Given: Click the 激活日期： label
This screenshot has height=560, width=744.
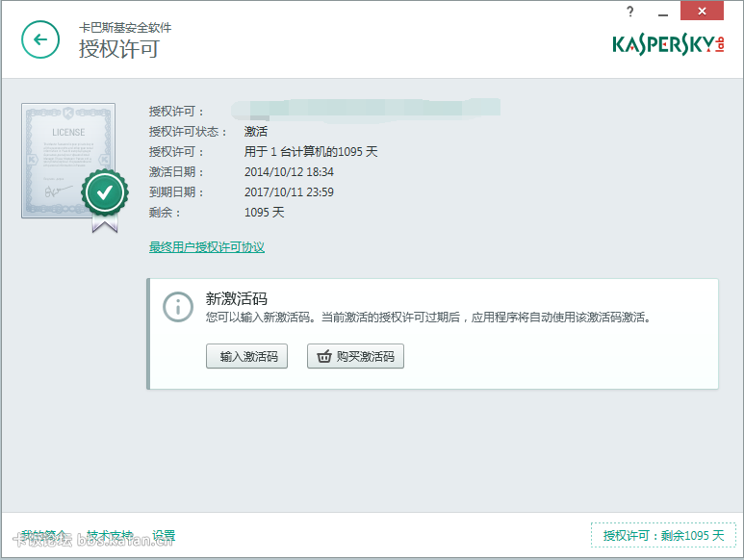Looking at the screenshot, I should point(176,172).
